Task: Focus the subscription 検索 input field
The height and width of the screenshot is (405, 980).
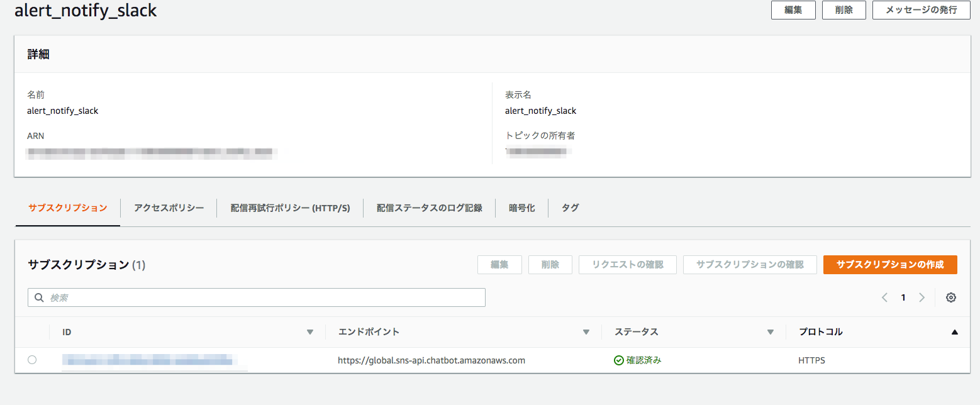Action: tap(264, 297)
